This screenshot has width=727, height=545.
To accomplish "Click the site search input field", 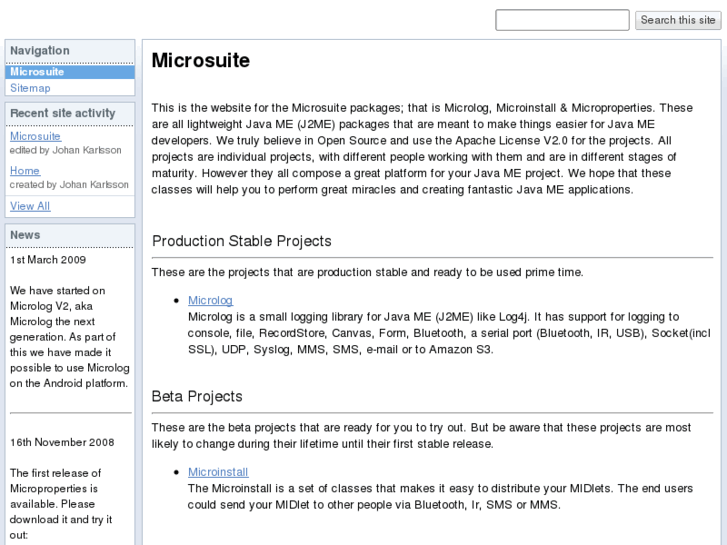I will point(562,20).
